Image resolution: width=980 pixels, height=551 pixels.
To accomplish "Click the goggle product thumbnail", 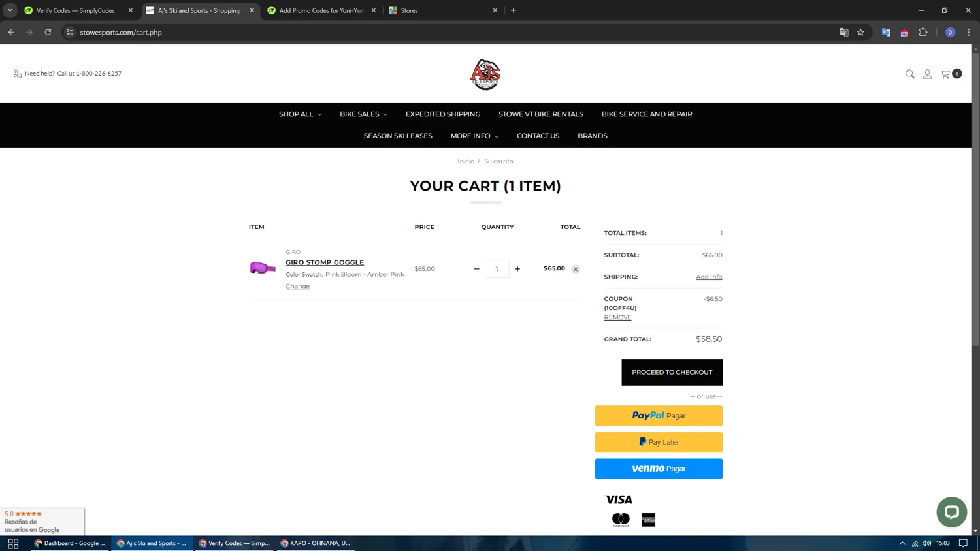I will [263, 268].
